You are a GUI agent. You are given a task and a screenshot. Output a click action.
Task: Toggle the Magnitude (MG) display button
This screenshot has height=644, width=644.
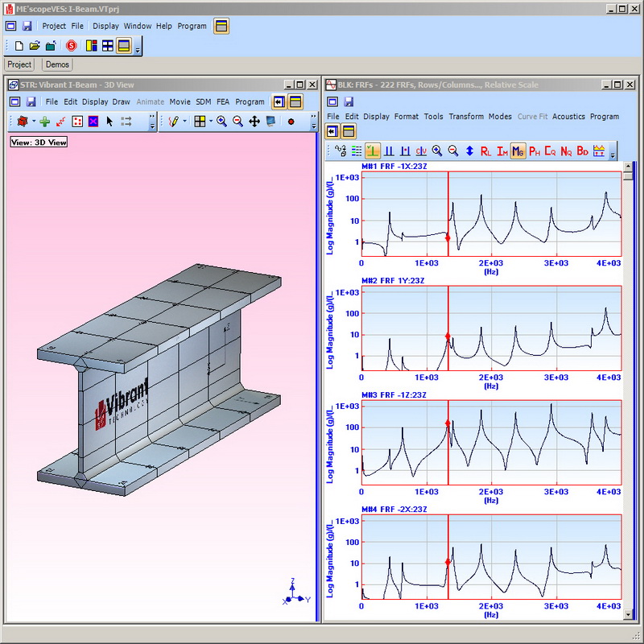pos(518,151)
